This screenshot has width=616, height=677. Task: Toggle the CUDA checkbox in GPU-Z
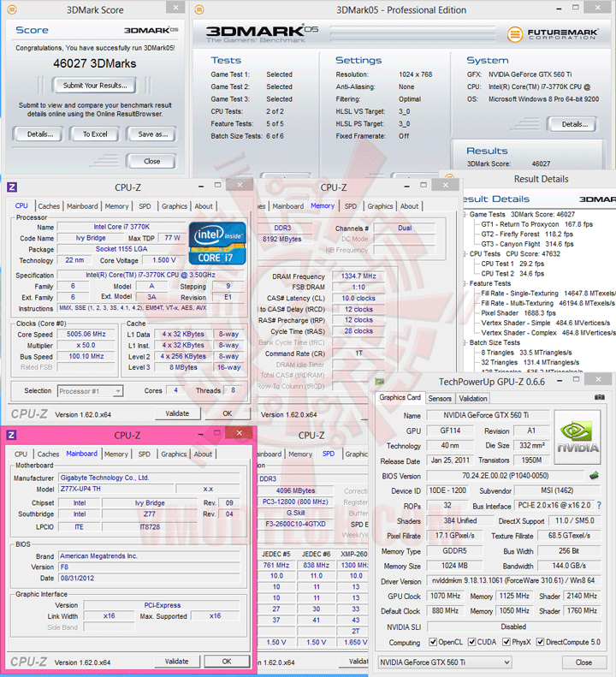click(x=471, y=642)
